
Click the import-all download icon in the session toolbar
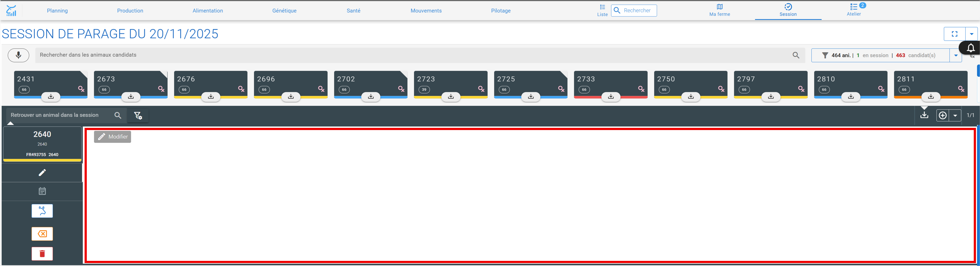924,115
